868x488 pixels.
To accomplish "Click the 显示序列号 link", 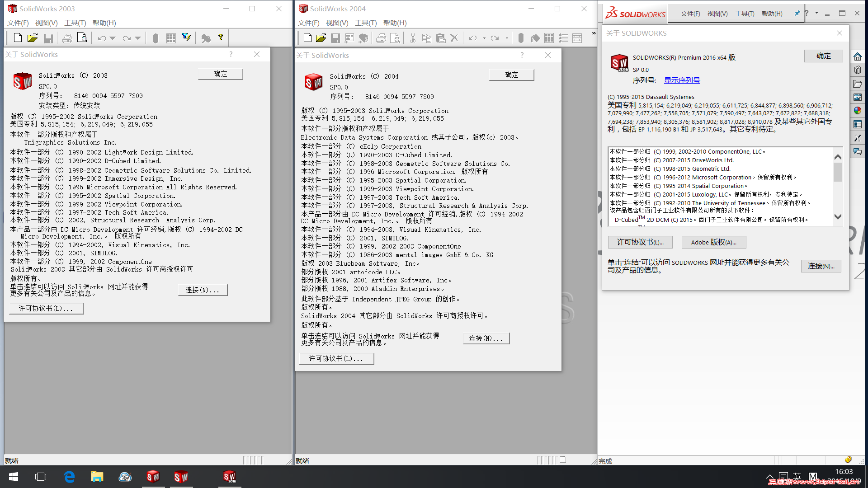I will pos(682,80).
